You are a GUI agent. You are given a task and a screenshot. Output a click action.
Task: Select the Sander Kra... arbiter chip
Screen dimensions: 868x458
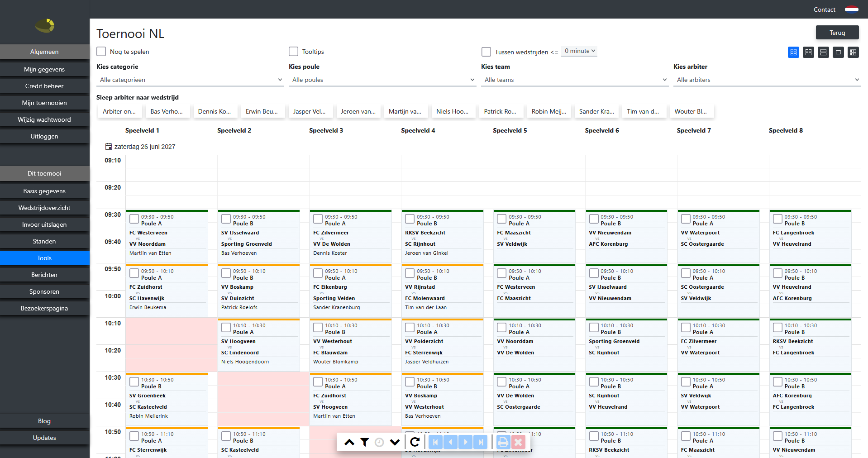click(x=596, y=111)
